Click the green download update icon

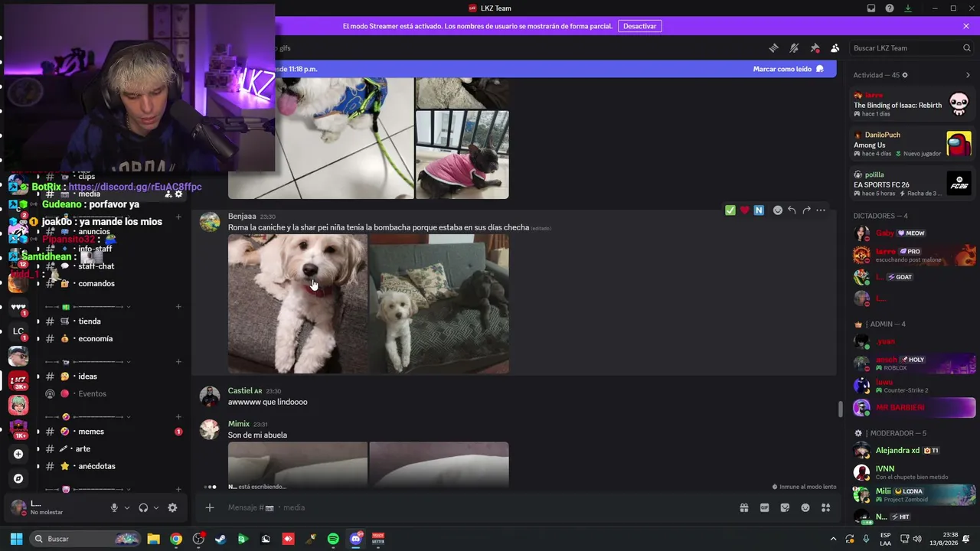[x=908, y=8]
